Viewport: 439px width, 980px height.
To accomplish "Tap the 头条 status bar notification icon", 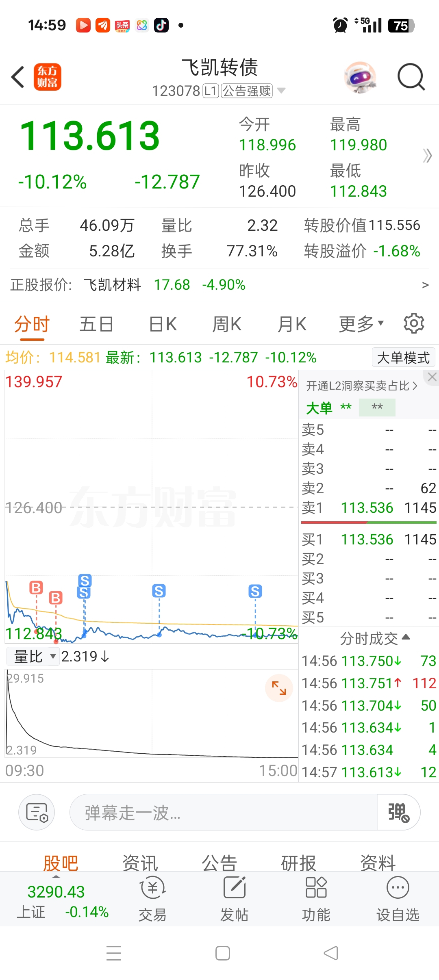I will click(x=122, y=26).
